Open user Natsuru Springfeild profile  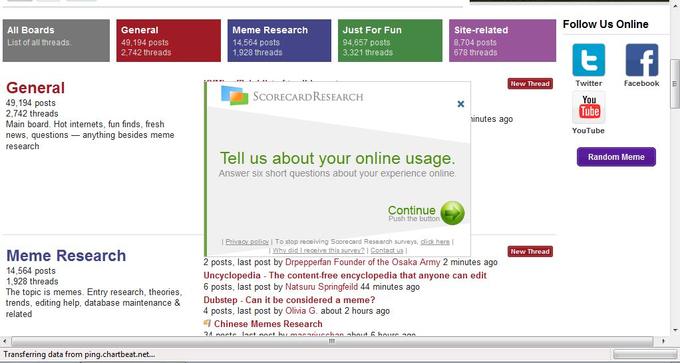tap(321, 287)
